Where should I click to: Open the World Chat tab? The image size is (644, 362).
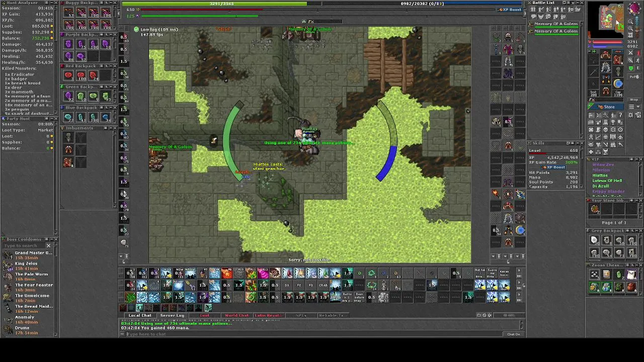(x=236, y=315)
